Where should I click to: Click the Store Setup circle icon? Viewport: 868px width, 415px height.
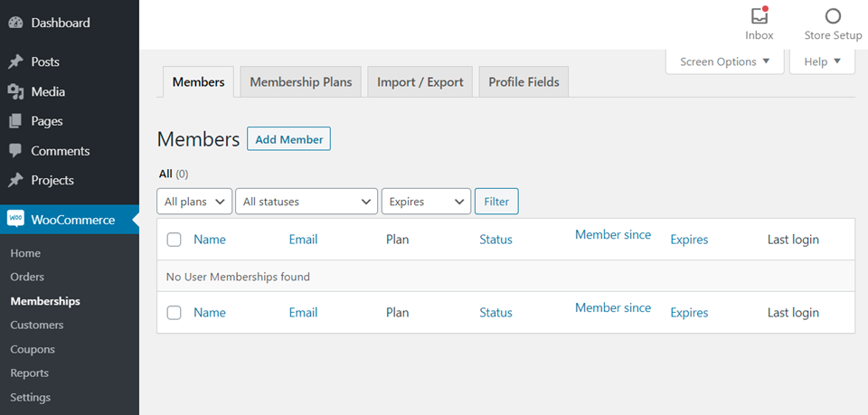[x=833, y=16]
